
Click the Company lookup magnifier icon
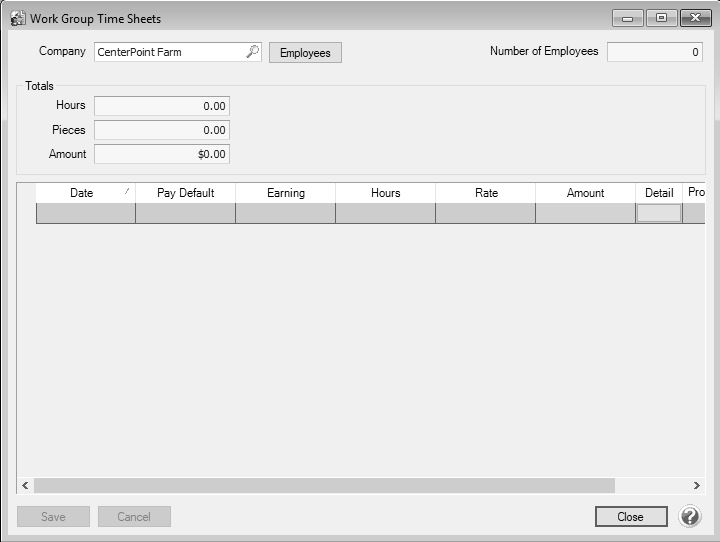252,52
